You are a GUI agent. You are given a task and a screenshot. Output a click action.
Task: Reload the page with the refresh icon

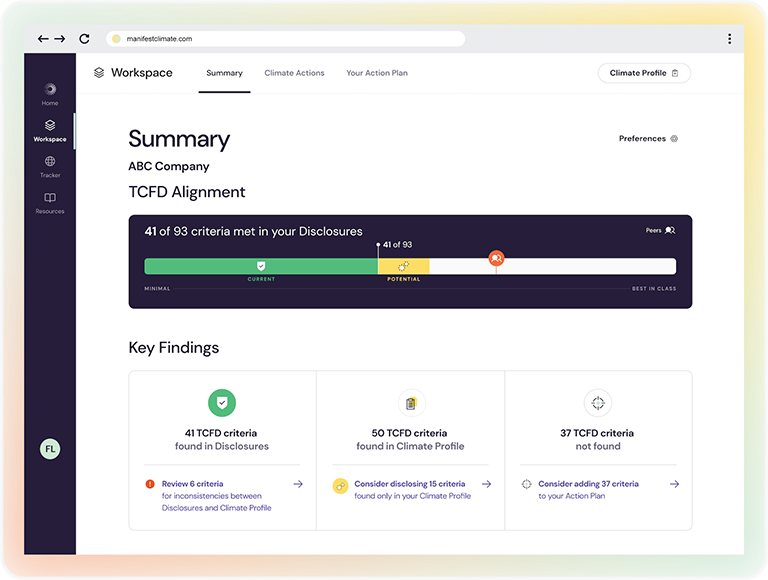tap(84, 39)
